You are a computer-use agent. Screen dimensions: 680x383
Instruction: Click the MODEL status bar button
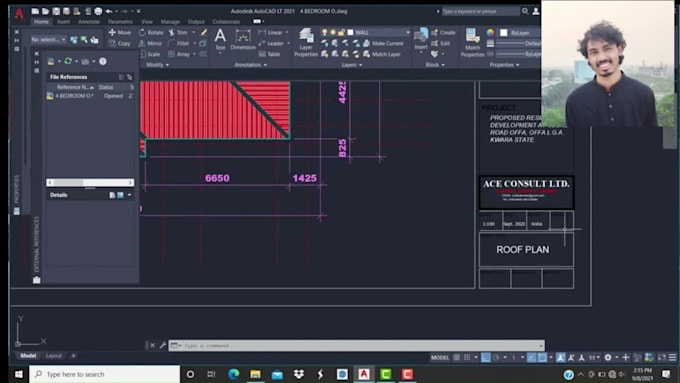point(440,357)
